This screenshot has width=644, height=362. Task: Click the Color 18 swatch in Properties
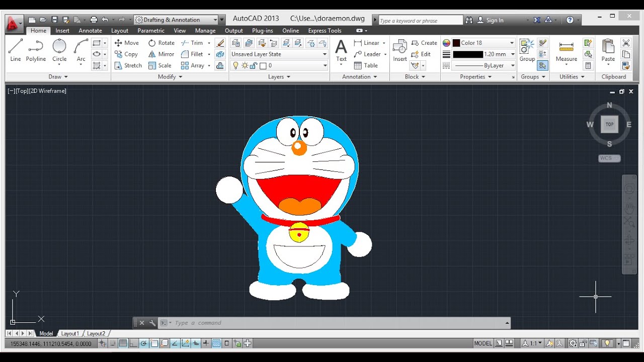(x=456, y=43)
